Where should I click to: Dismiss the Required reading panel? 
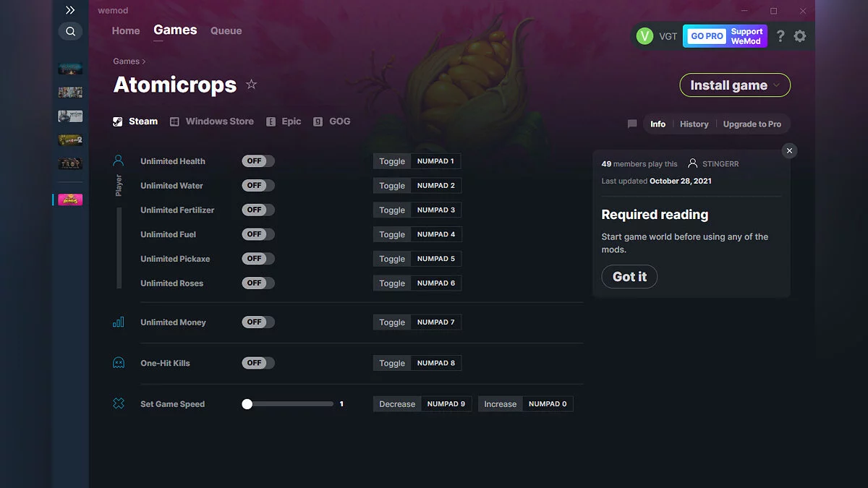click(790, 150)
